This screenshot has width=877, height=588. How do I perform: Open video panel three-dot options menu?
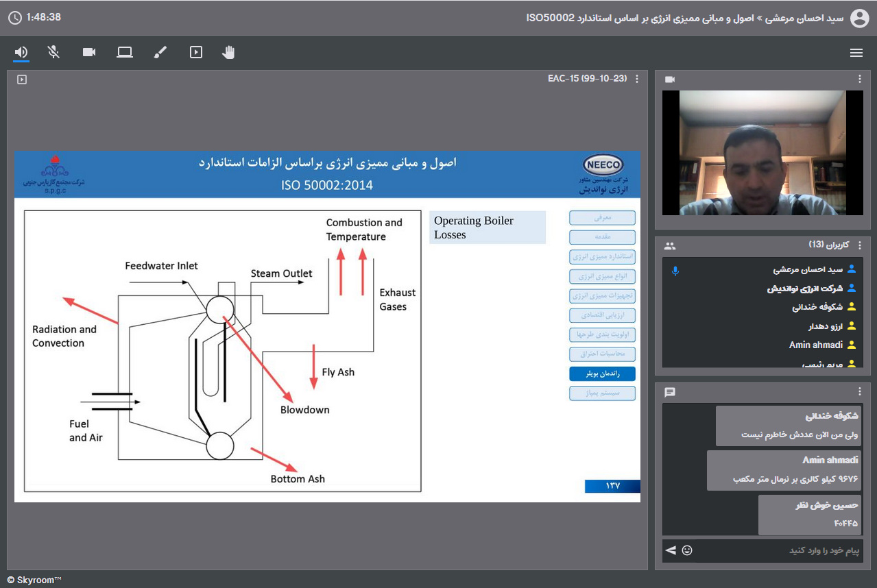coord(860,79)
